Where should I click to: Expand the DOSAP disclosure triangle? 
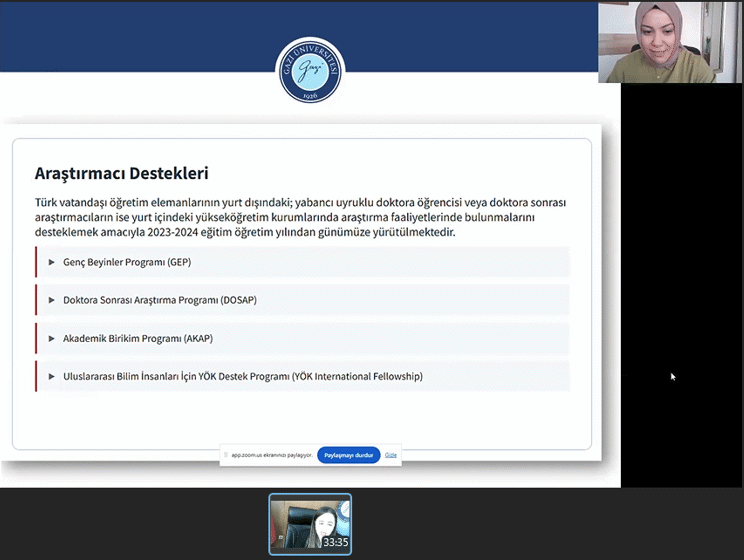point(52,300)
